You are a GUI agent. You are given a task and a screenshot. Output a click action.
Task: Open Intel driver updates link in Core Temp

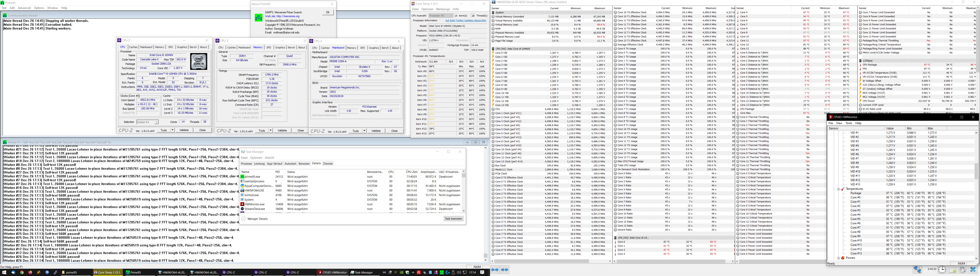pyautogui.click(x=466, y=21)
